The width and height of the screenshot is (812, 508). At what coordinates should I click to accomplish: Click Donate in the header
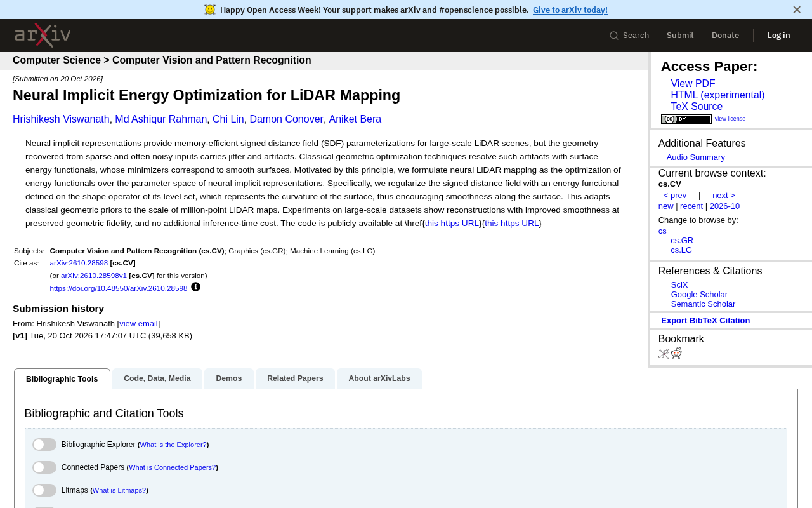[x=725, y=36]
